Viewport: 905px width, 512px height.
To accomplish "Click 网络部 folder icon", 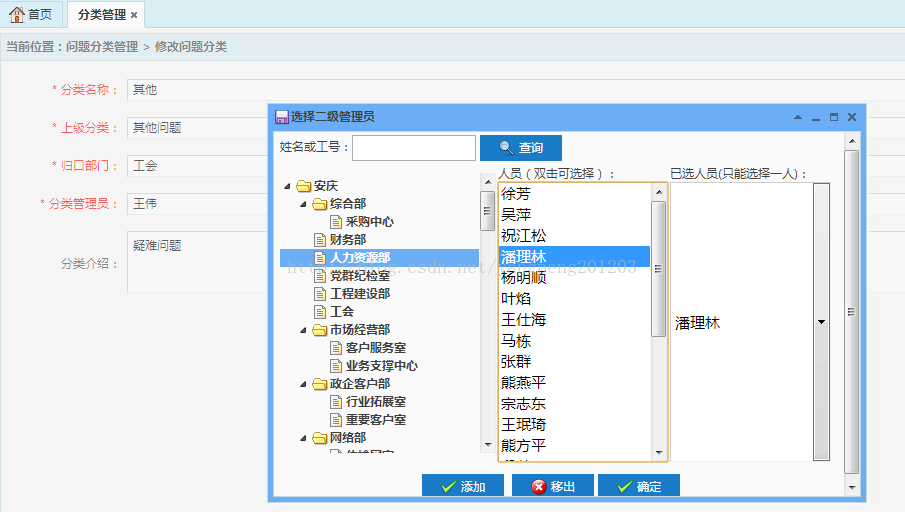I will (x=320, y=438).
